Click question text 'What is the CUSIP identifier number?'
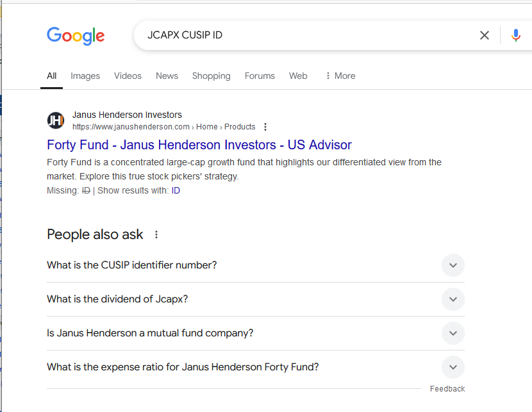This screenshot has width=532, height=412. [131, 265]
